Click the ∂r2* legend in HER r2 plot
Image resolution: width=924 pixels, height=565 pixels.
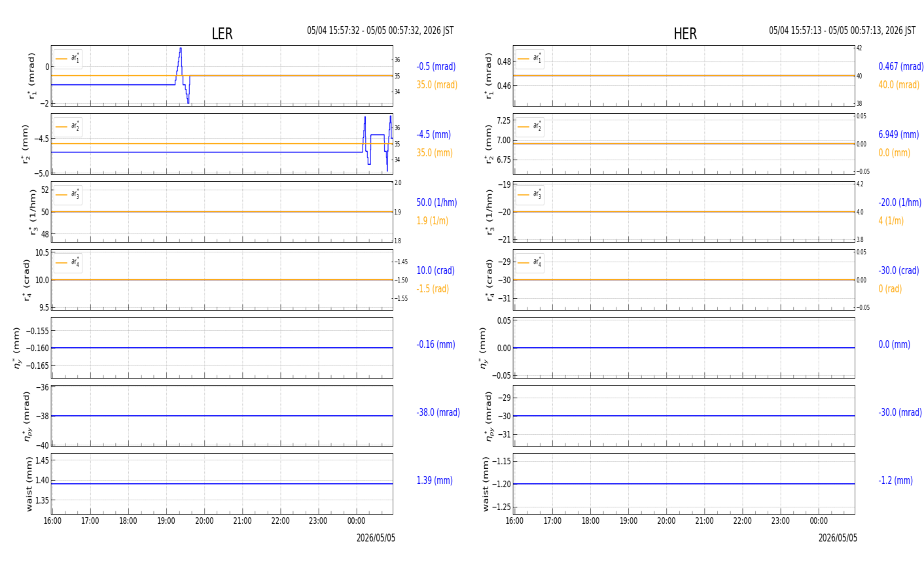[x=529, y=127]
